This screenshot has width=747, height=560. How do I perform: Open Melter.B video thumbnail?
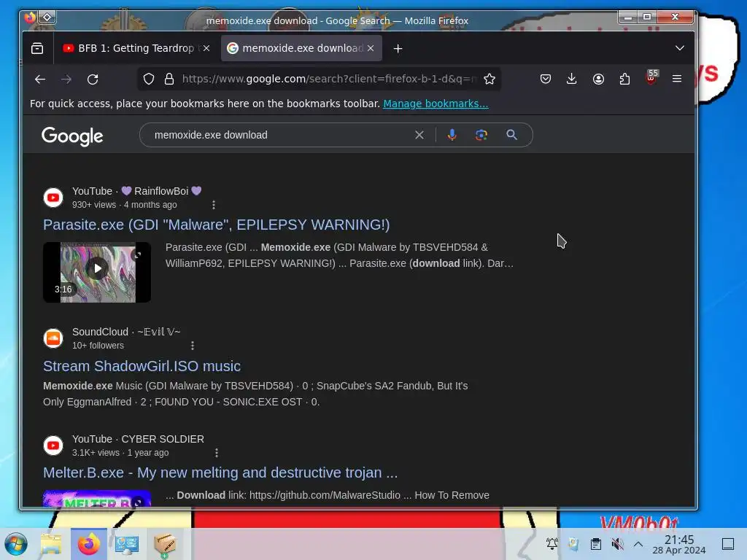coord(97,499)
